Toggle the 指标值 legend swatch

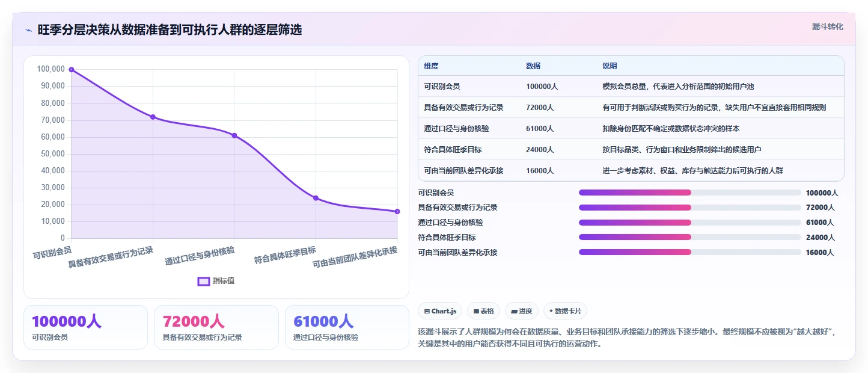(204, 281)
